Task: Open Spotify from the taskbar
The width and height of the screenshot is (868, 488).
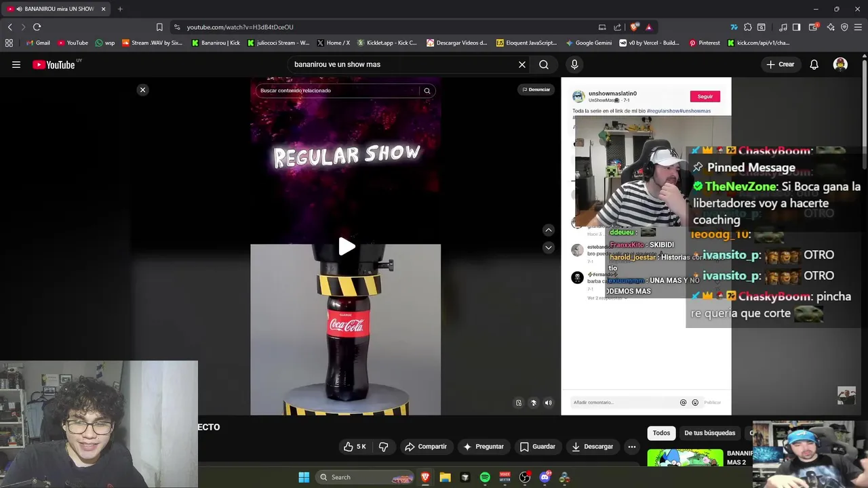Action: click(x=485, y=477)
